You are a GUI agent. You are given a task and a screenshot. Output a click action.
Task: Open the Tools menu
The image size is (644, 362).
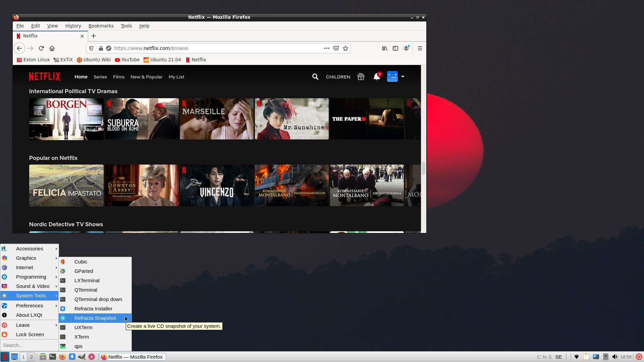pos(126,26)
